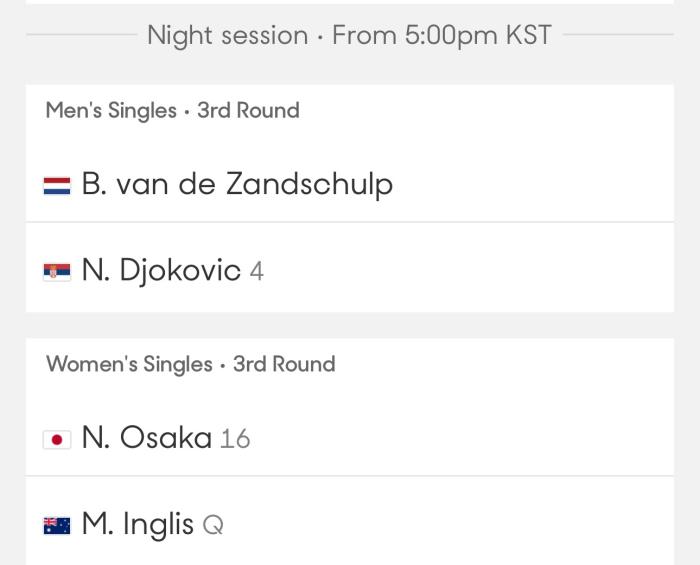The image size is (700, 565).
Task: Select player name N. Osaka
Action: (147, 438)
